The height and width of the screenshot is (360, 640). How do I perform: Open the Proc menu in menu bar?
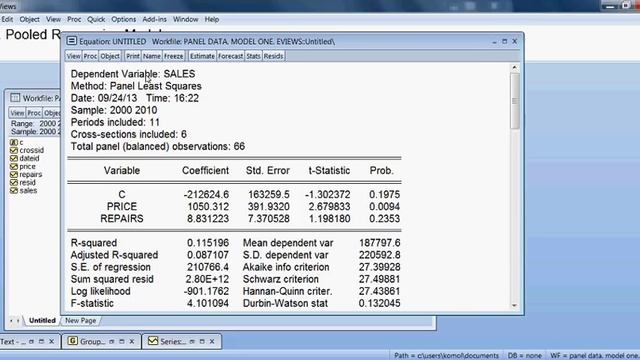click(74, 19)
